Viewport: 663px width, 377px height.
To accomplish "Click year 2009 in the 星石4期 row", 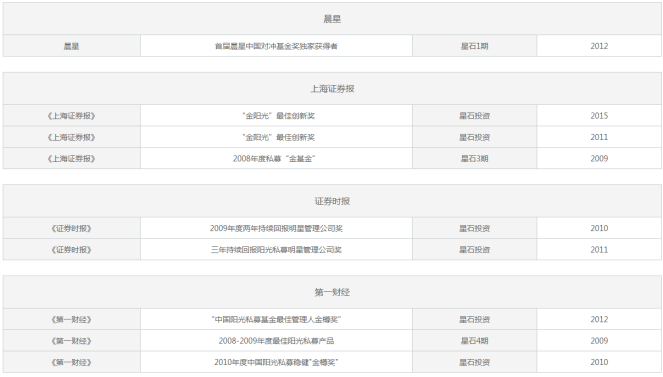I will (599, 341).
